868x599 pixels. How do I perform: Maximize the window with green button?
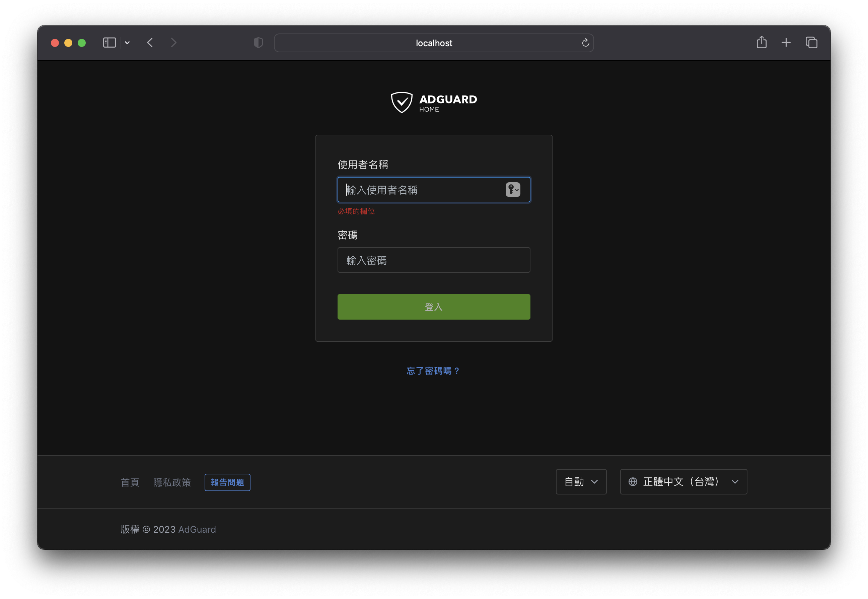pos(82,43)
